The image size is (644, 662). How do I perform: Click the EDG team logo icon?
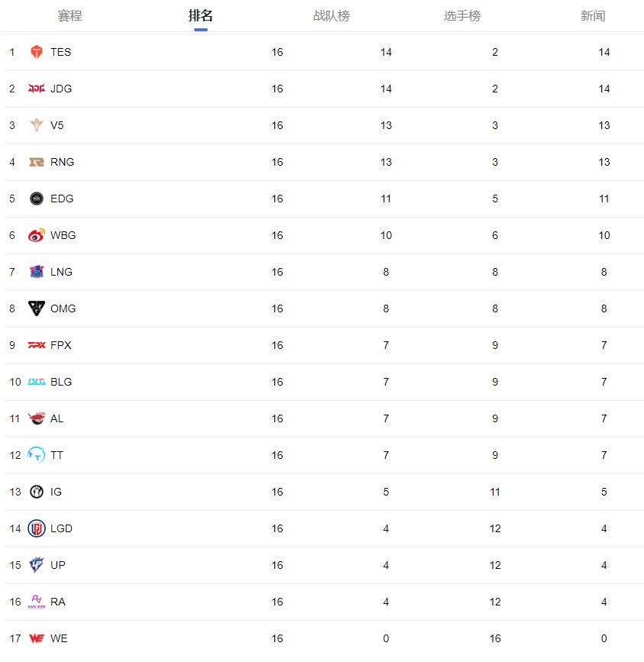pos(37,199)
